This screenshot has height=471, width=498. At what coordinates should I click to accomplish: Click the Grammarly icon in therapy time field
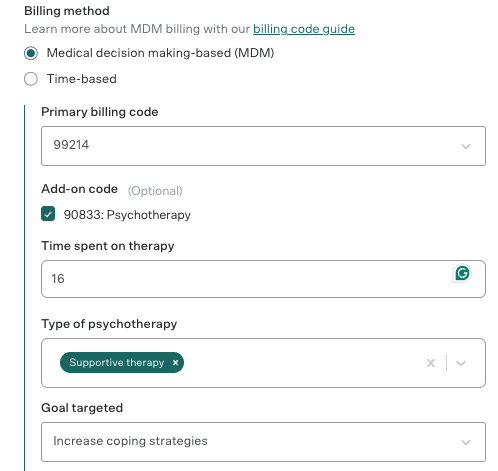coord(462,273)
